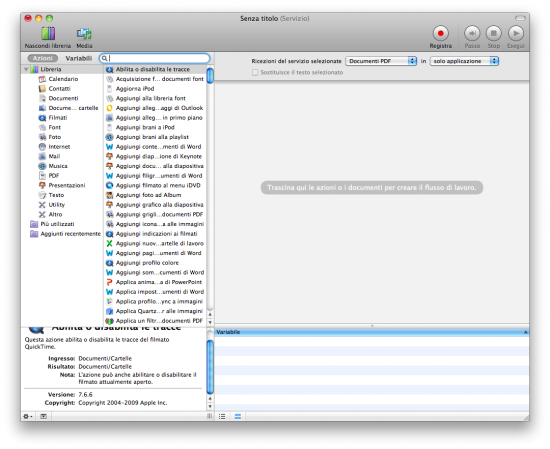Click the Nascondi libreria toolbar icon

(x=48, y=34)
